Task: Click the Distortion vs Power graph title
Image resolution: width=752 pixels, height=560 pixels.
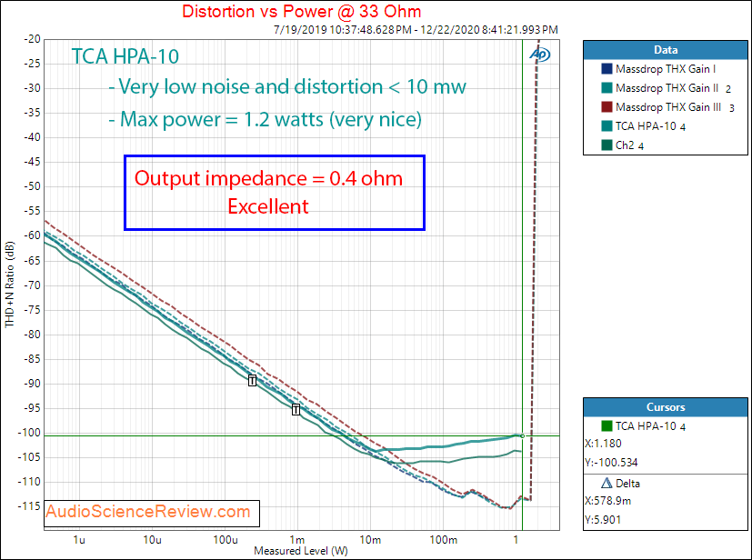Action: (302, 11)
